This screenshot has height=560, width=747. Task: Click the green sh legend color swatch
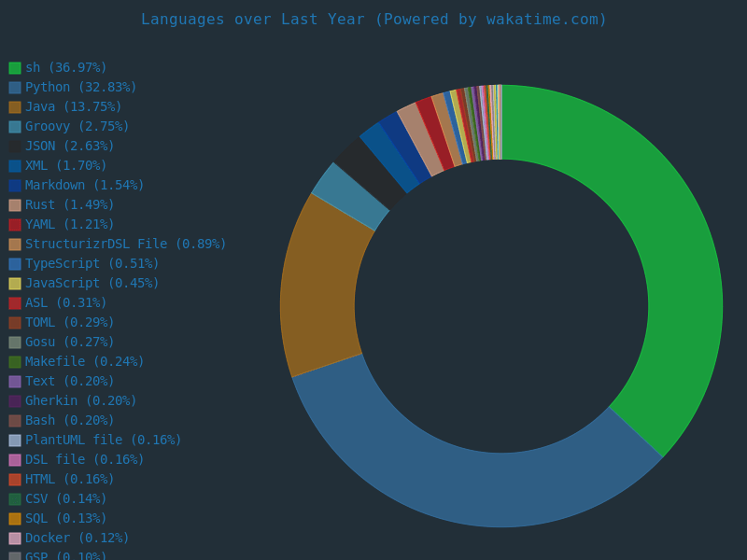click(x=15, y=68)
